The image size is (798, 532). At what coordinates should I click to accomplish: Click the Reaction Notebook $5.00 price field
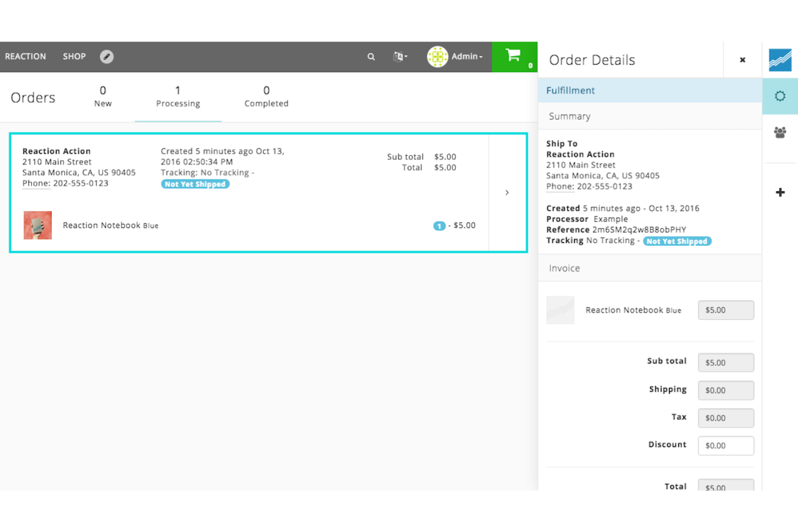(x=726, y=310)
